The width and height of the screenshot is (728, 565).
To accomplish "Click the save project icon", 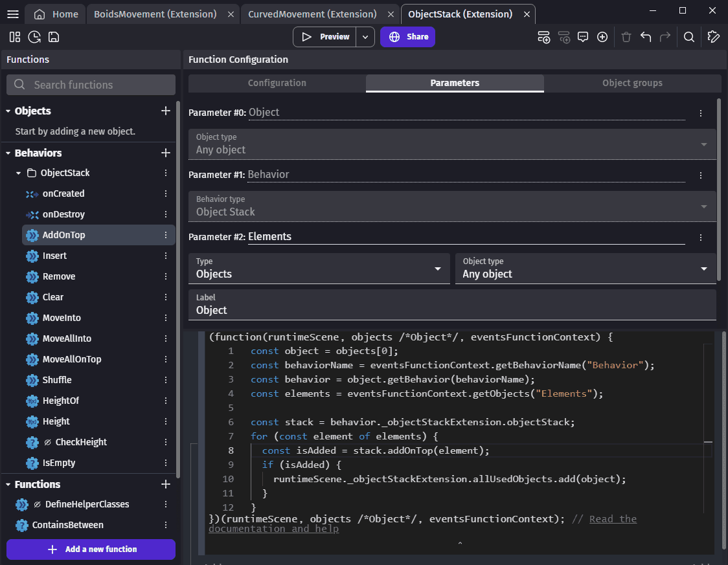I will (x=54, y=37).
